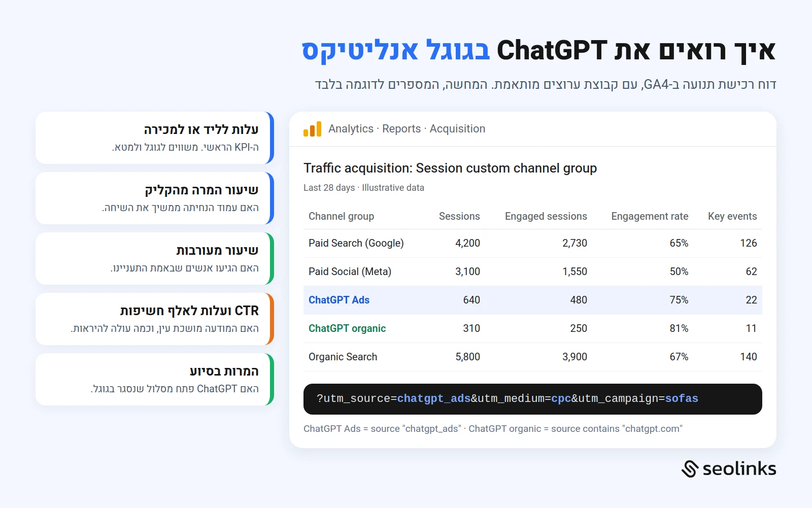
Task: Open the Analytics breadcrumb item
Action: coord(351,129)
